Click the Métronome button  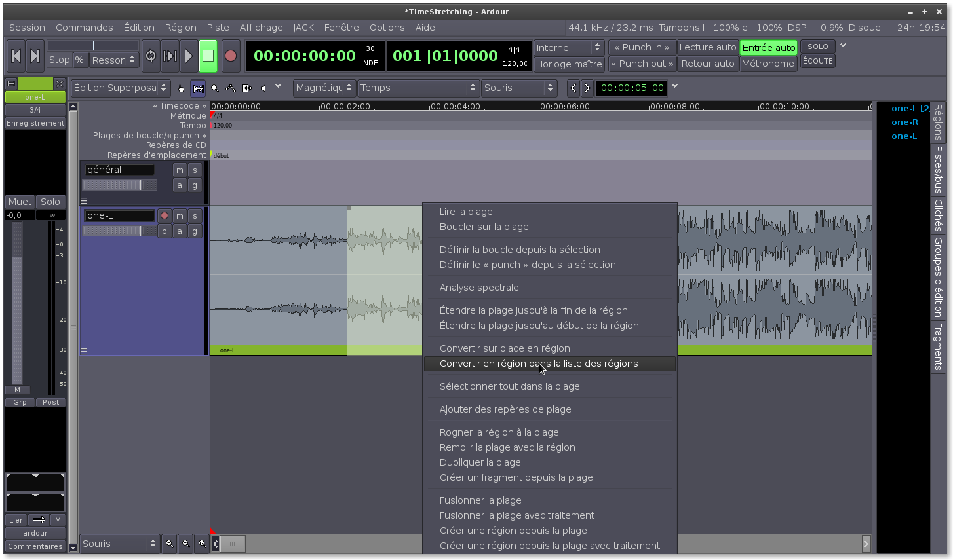(768, 64)
